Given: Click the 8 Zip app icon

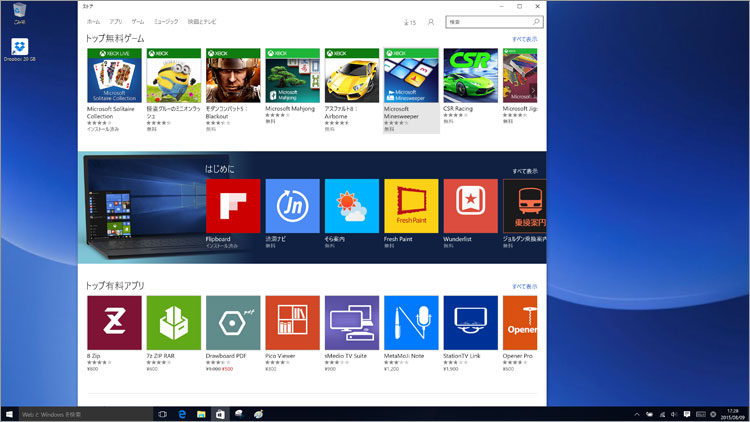Looking at the screenshot, I should (x=114, y=322).
